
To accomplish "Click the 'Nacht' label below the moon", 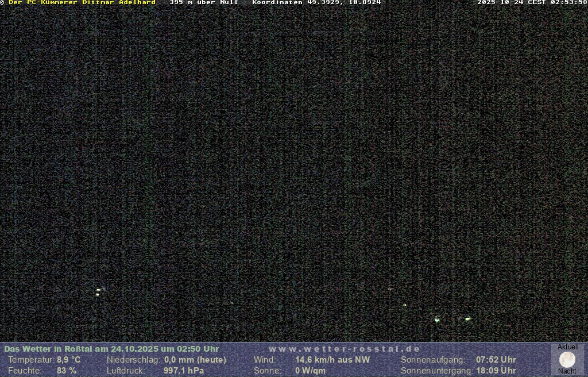I will pos(567,371).
